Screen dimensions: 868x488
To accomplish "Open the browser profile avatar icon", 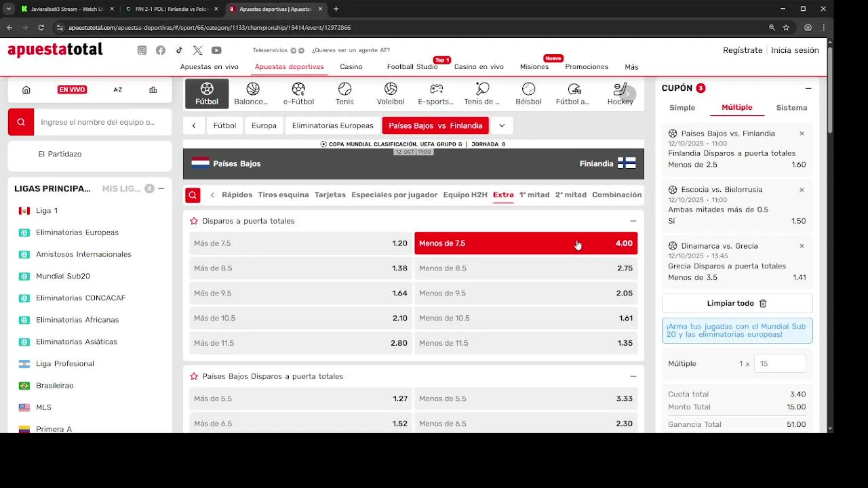I will 808,28.
